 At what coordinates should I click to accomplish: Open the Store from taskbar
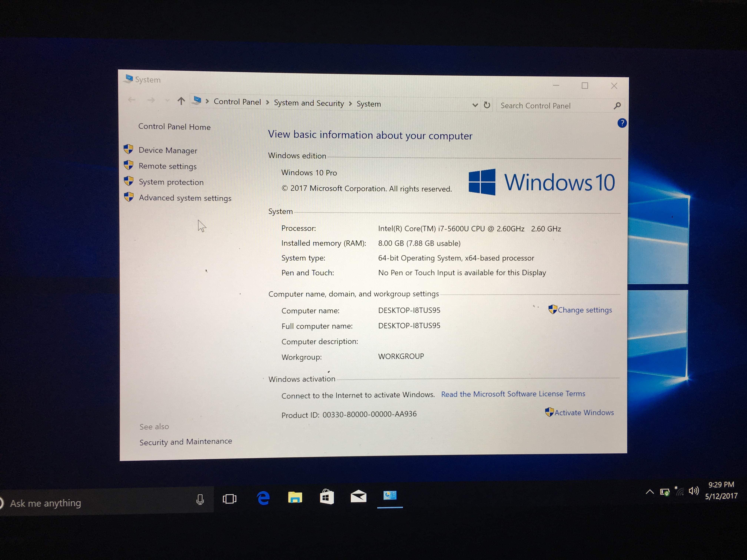pyautogui.click(x=327, y=497)
